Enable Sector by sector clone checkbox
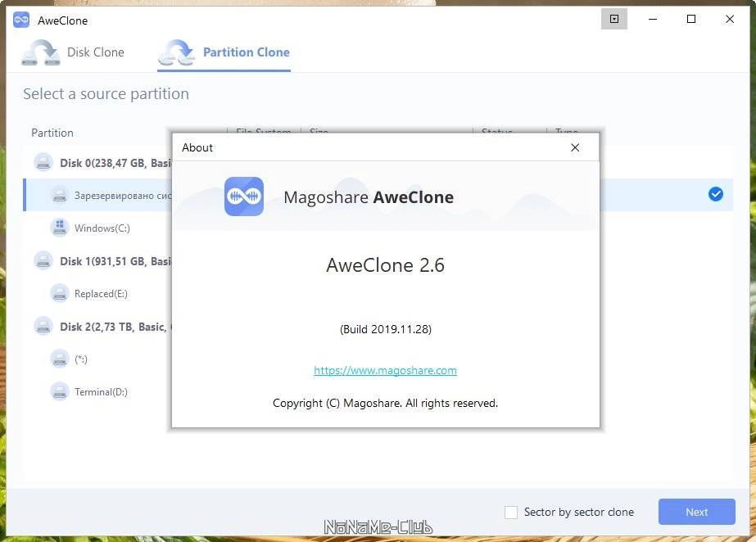This screenshot has width=756, height=542. coord(511,512)
